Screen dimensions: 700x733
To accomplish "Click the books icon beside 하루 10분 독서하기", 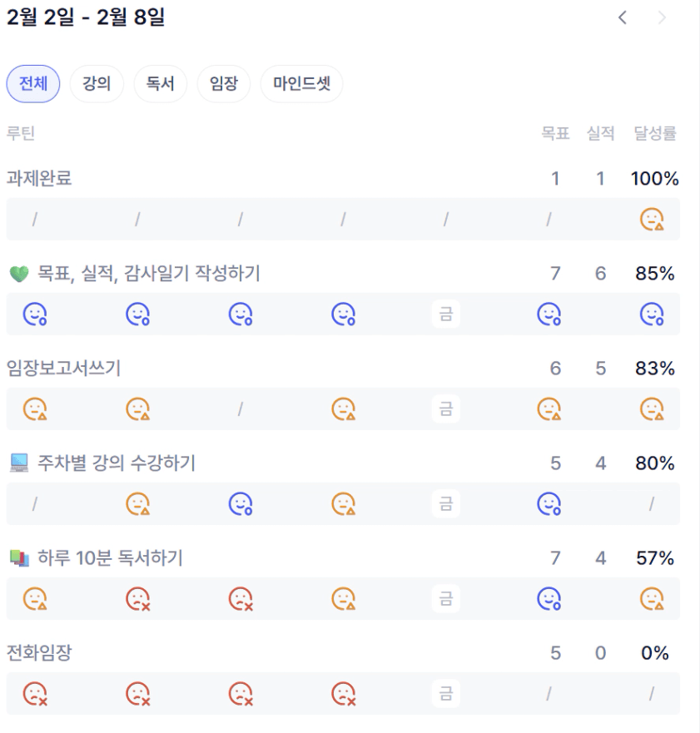I will click(18, 558).
